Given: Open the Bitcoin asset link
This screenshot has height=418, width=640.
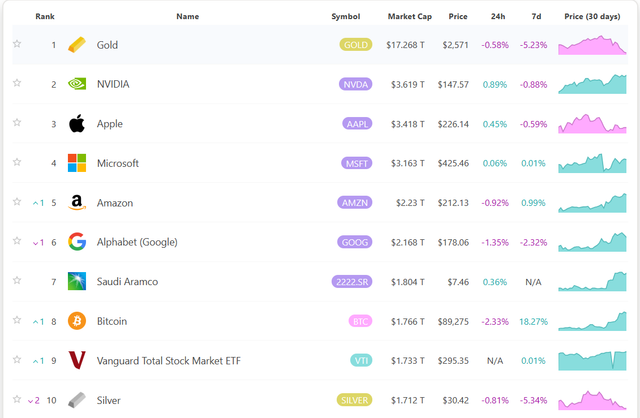Looking at the screenshot, I should point(112,321).
